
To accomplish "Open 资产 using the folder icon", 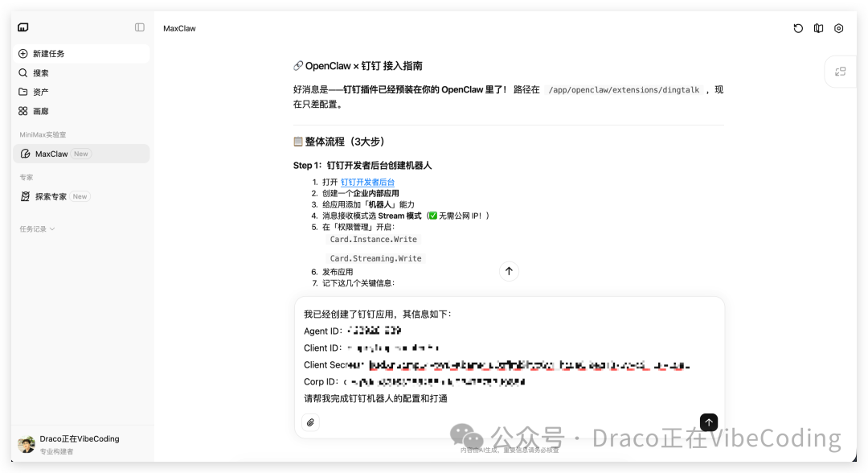I will pos(23,92).
